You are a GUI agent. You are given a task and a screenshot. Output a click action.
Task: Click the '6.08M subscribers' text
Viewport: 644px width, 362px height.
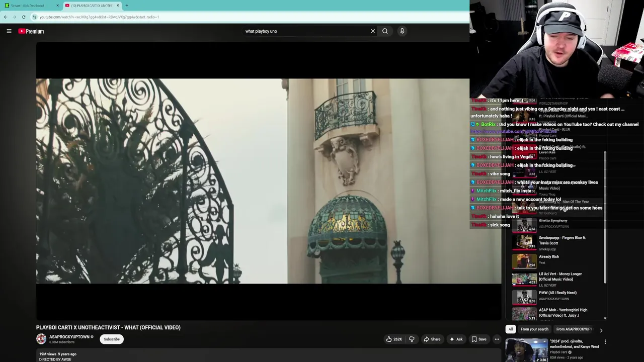(62, 342)
